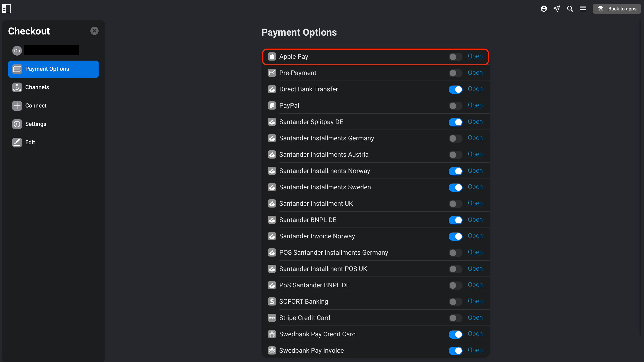Click the Santander Splitpay DE icon
The height and width of the screenshot is (362, 644).
click(272, 122)
